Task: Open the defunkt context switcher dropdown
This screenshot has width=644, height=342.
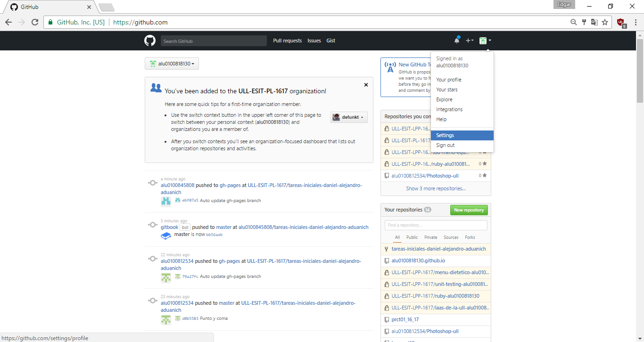Action: 349,117
